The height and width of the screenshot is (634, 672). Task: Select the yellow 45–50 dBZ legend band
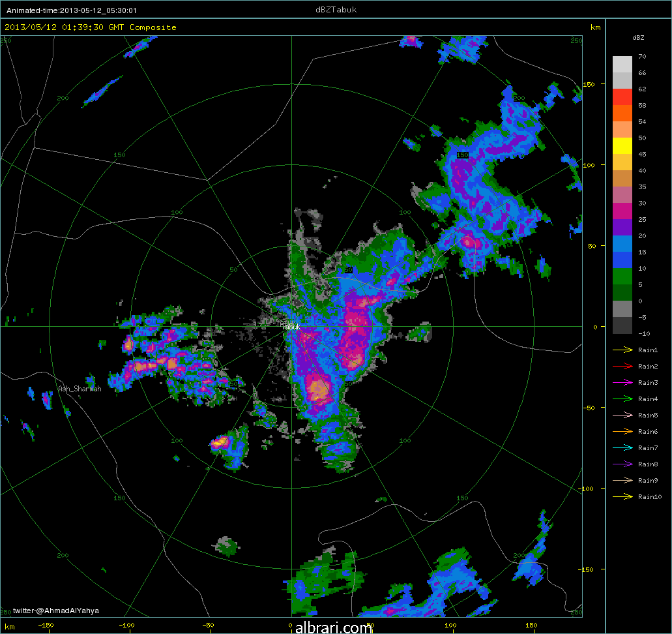622,146
